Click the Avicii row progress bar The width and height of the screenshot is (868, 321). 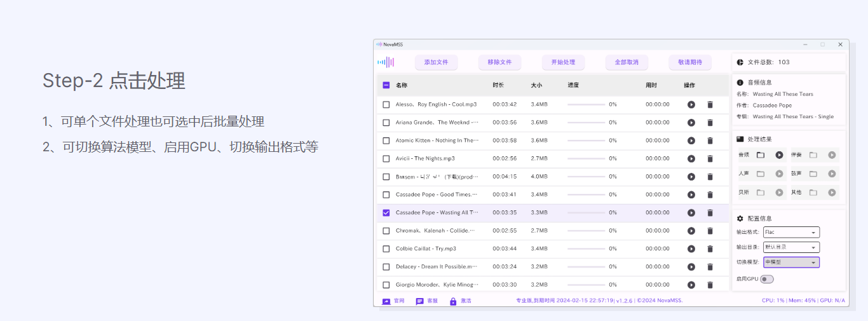click(586, 158)
